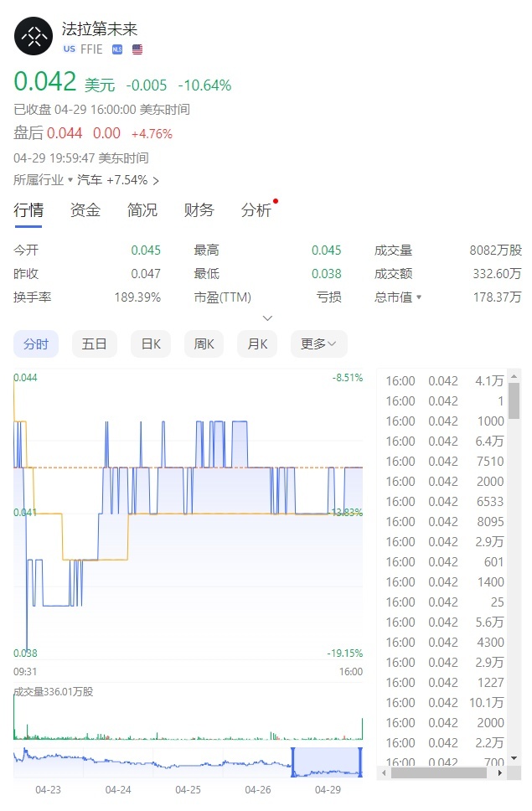
Task: Click the trade row with volume 7510
Action: point(445,462)
